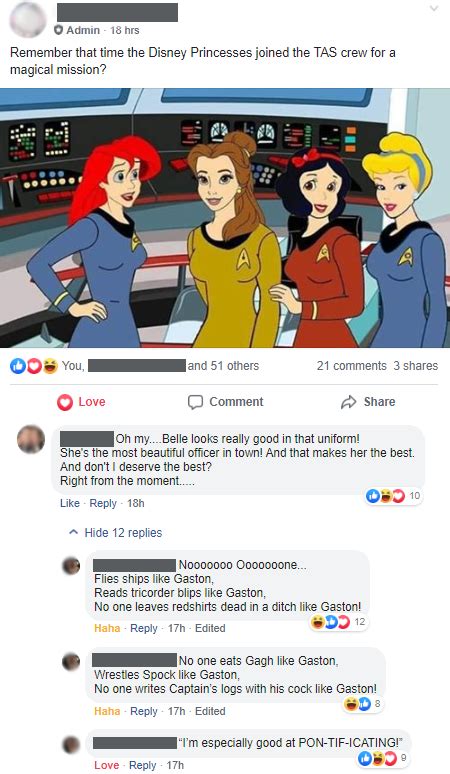Toggle Haha on Gagh Gaston reply
Screen dimensions: 450x774
point(107,711)
